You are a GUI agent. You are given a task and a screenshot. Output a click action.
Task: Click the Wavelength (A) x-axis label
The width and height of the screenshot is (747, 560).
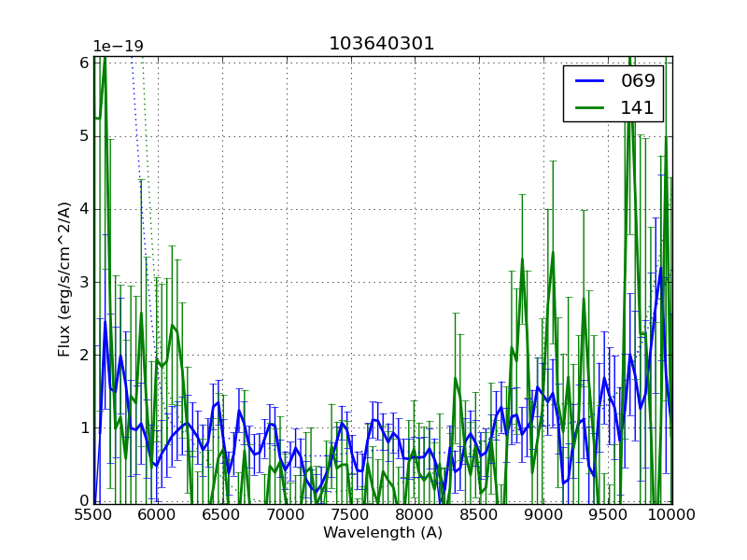(x=383, y=533)
